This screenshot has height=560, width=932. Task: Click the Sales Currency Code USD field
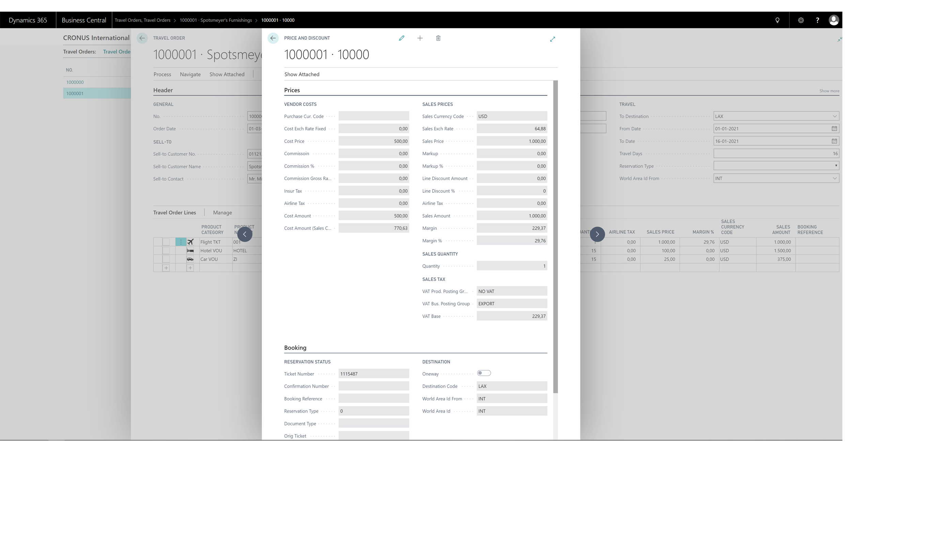512,116
